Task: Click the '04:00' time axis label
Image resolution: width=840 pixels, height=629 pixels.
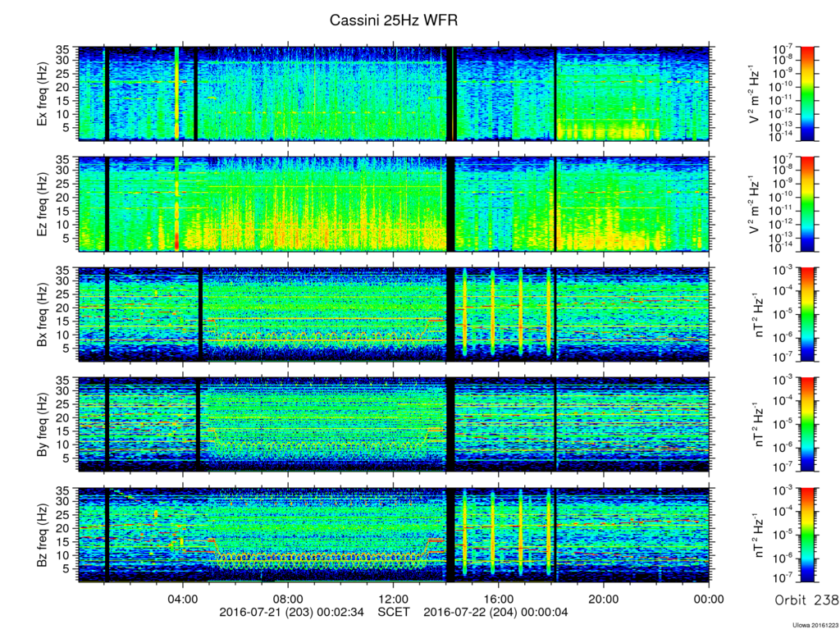Action: pos(183,599)
